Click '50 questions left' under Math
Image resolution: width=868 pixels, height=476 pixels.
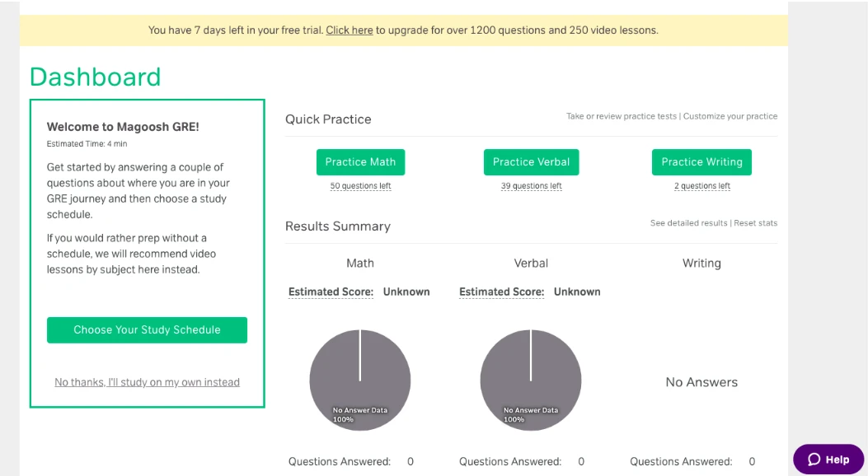pos(360,186)
